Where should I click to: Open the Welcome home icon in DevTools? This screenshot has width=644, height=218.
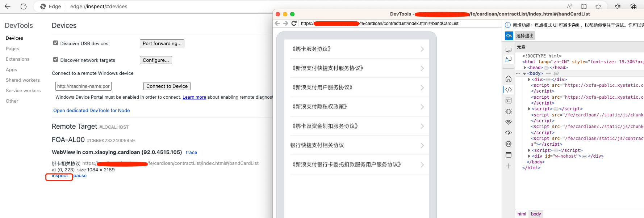pyautogui.click(x=509, y=79)
